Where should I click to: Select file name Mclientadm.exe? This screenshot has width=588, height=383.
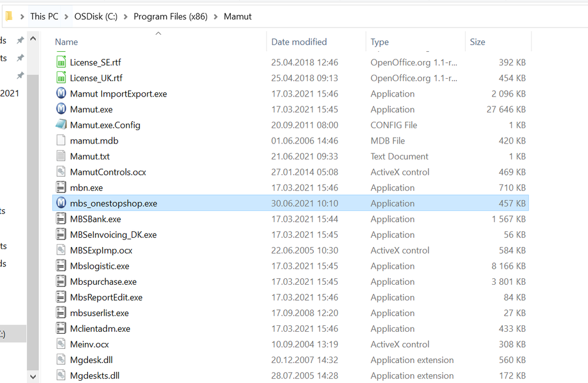click(x=100, y=329)
